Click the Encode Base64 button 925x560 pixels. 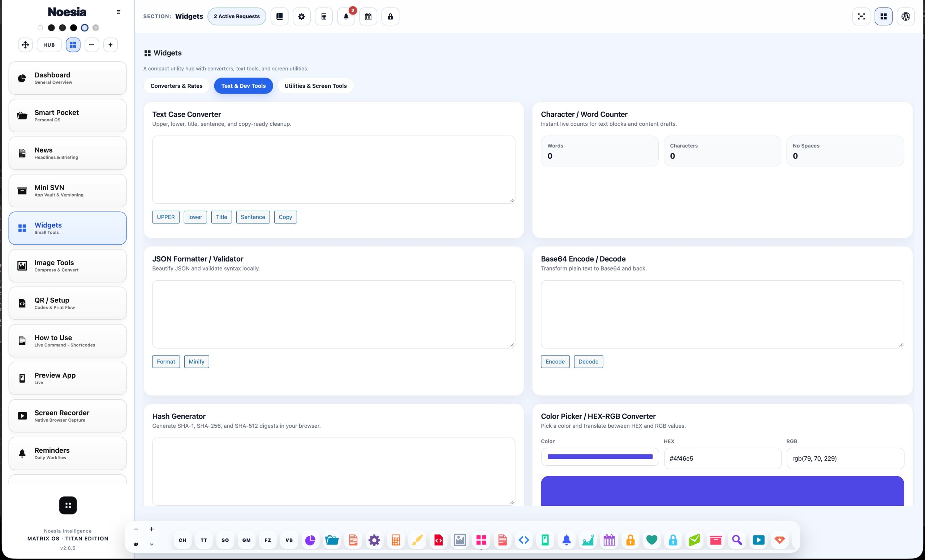click(555, 361)
